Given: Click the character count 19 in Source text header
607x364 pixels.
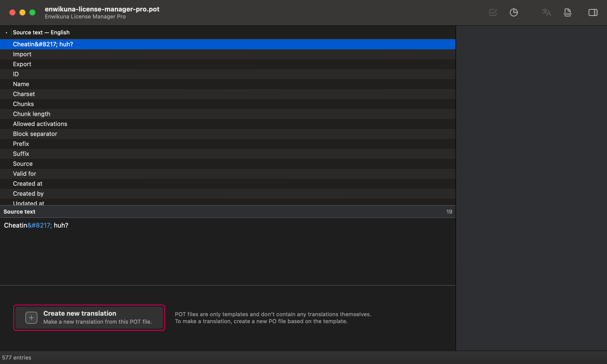Looking at the screenshot, I should pyautogui.click(x=449, y=212).
